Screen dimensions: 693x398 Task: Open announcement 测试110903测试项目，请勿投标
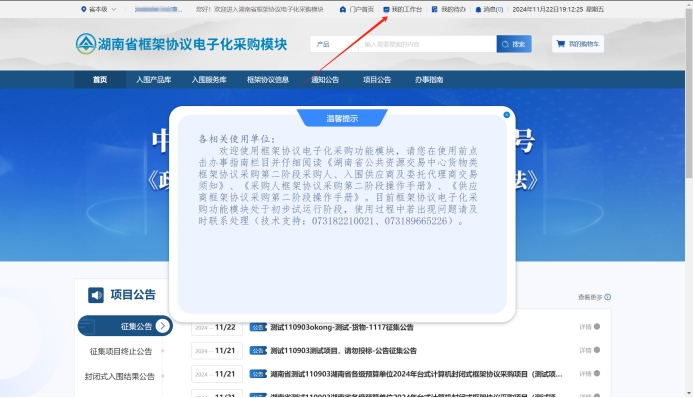point(343,350)
